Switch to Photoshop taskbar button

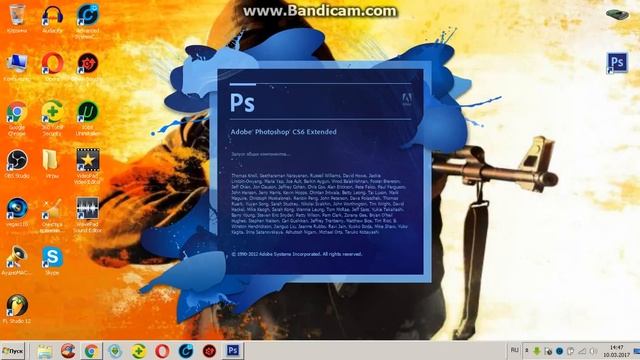coord(233,351)
